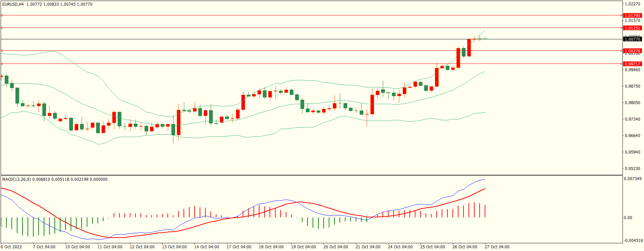The image size is (644, 251).
Task: Click the 13 Oct 04:00 time axis label
Action: point(174,247)
